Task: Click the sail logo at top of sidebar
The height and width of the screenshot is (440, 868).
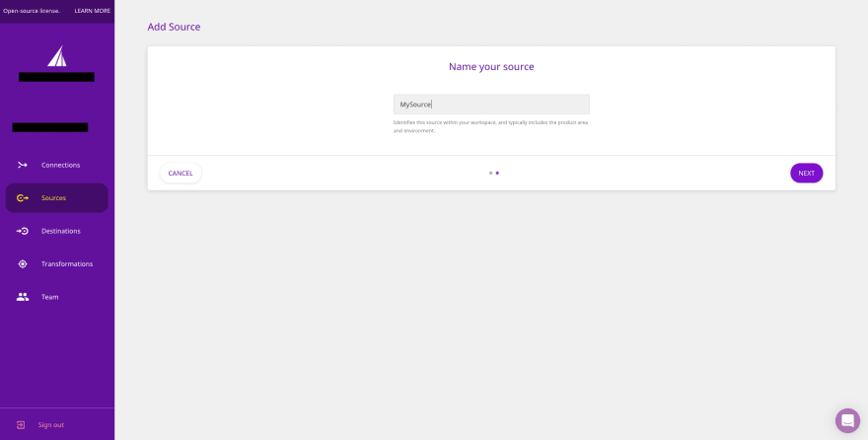Action: 57,56
